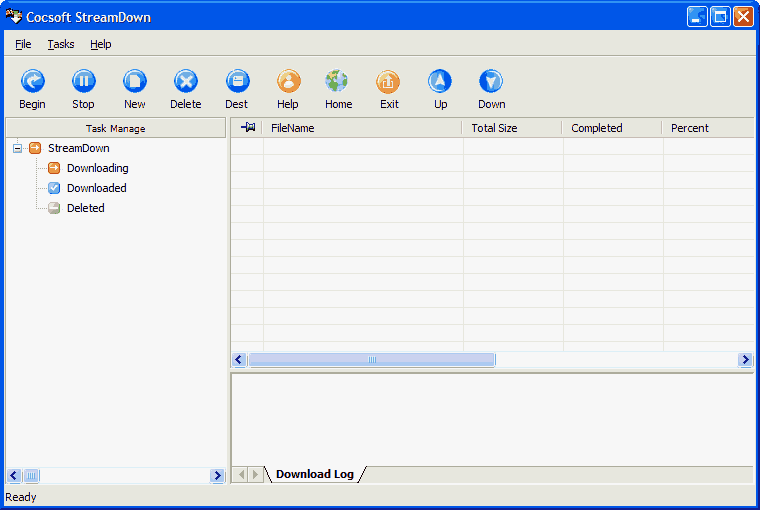Minimize the Cocsoft StreamDown window
This screenshot has height=510, width=760.
click(x=697, y=17)
